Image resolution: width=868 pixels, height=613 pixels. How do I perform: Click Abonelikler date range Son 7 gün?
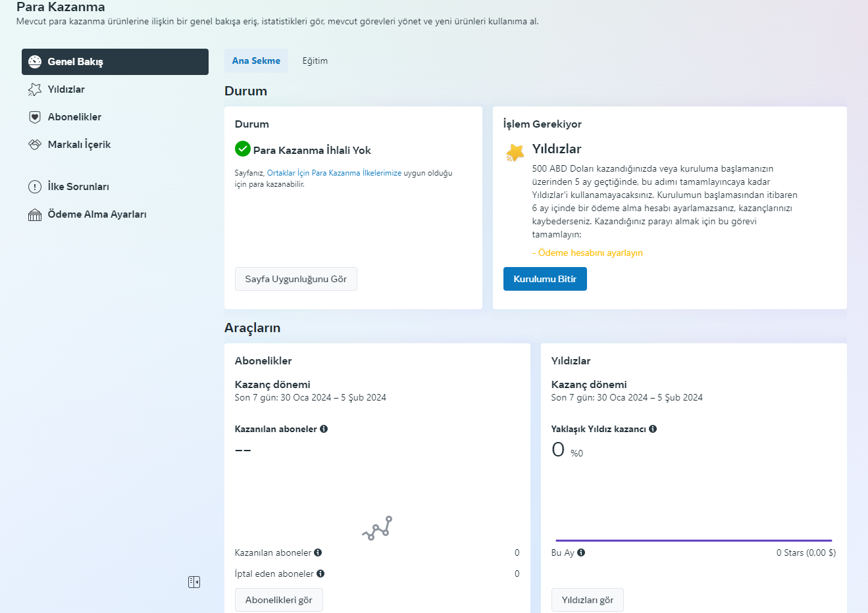pyautogui.click(x=311, y=397)
